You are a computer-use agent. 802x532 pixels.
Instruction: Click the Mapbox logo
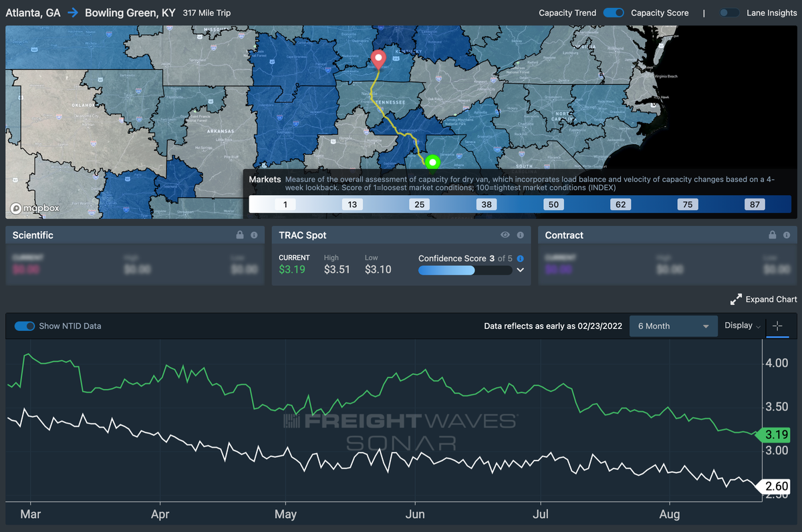34,208
